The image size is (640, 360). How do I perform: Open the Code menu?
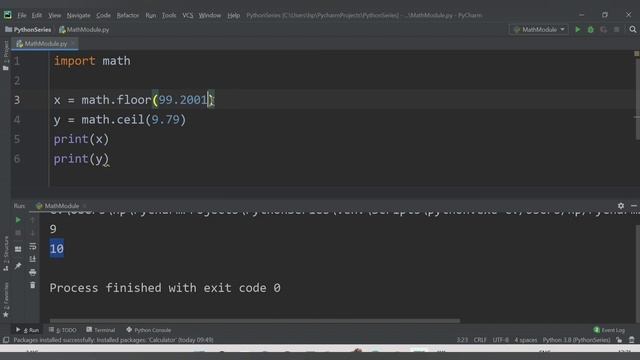(103, 15)
